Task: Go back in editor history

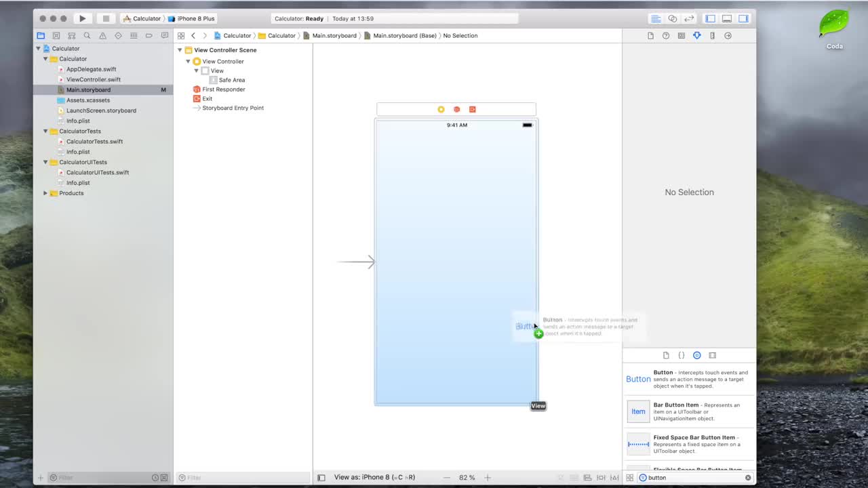Action: pyautogui.click(x=193, y=35)
